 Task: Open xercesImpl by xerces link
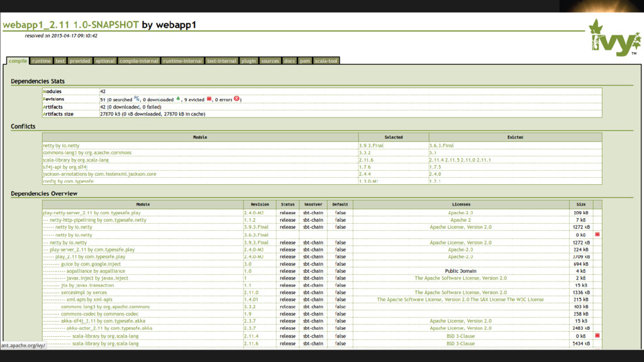coord(84,293)
